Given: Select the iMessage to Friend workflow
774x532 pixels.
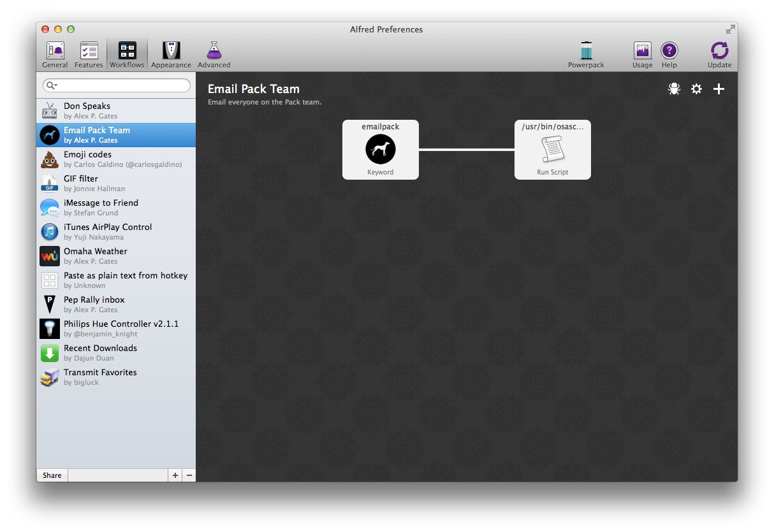Looking at the screenshot, I should pyautogui.click(x=116, y=208).
